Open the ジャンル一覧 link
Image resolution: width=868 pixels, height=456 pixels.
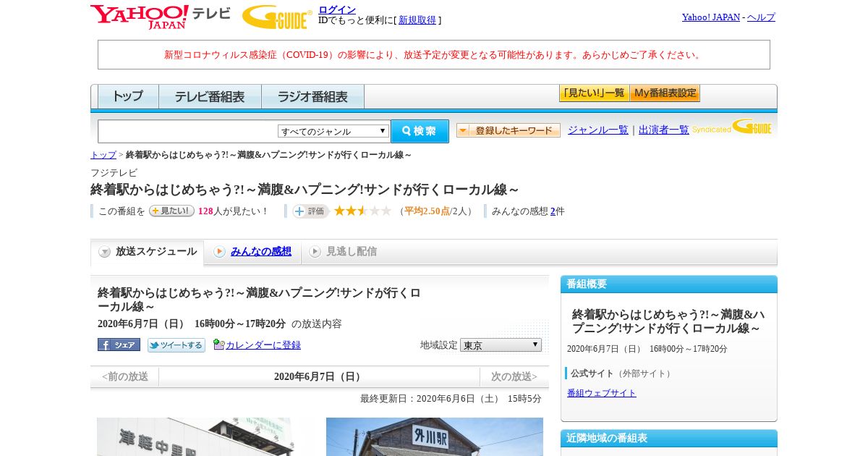[x=598, y=130]
